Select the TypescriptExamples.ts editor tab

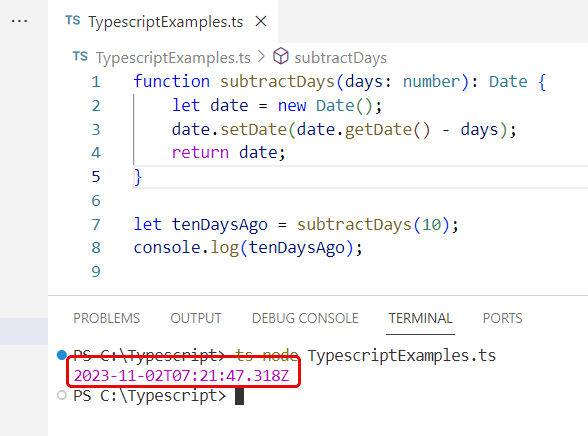tap(163, 21)
